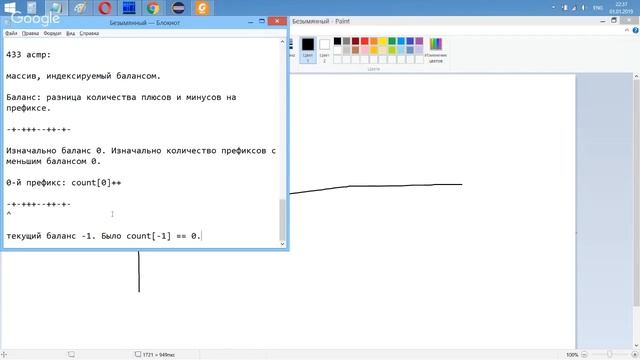Click the Notepad scrollbar up arrow

282,42
